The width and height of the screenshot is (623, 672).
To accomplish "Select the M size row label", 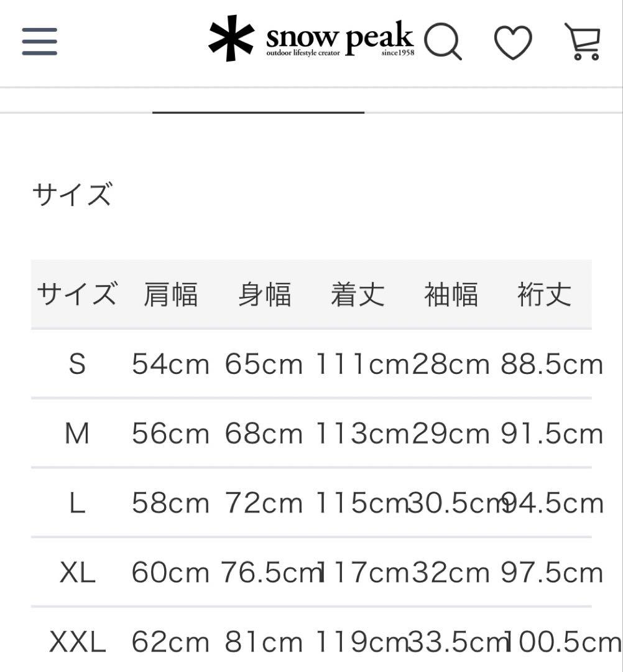I will (x=77, y=434).
